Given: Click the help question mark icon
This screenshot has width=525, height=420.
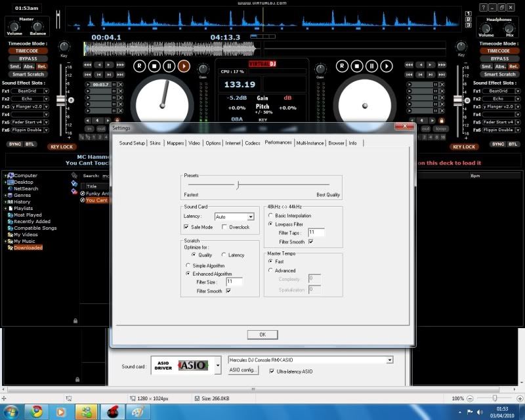Looking at the screenshot, I should coord(483,7).
